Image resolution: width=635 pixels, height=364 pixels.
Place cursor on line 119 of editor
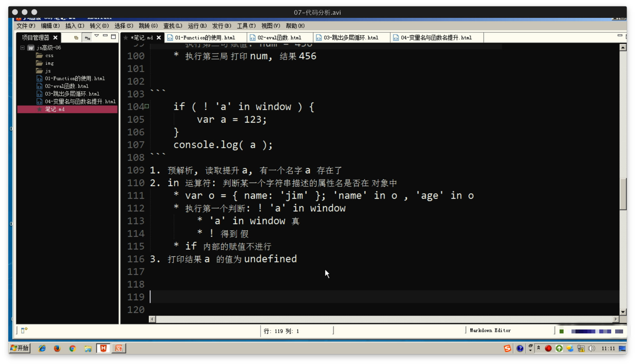point(384,297)
